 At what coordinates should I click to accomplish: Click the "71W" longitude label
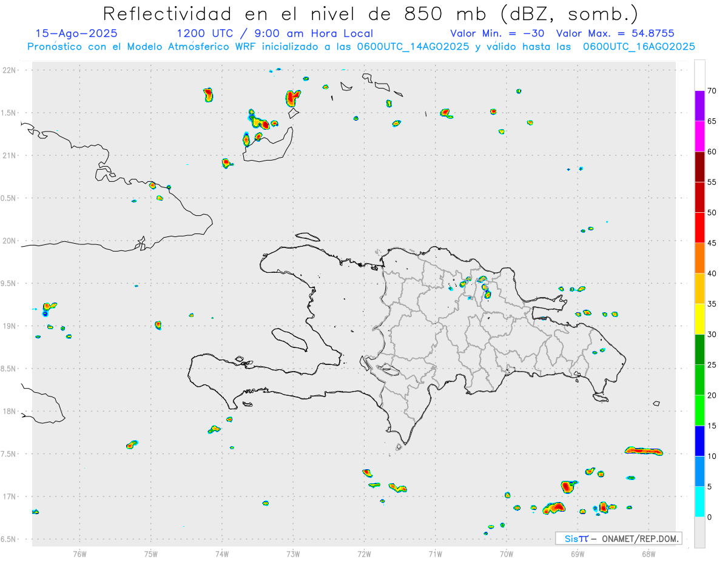(x=435, y=554)
